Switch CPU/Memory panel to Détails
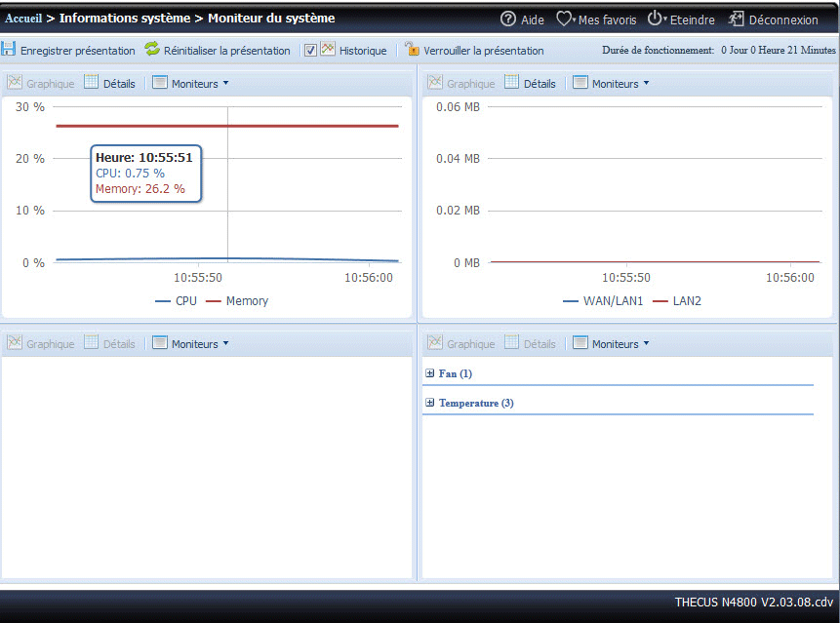 pyautogui.click(x=119, y=84)
